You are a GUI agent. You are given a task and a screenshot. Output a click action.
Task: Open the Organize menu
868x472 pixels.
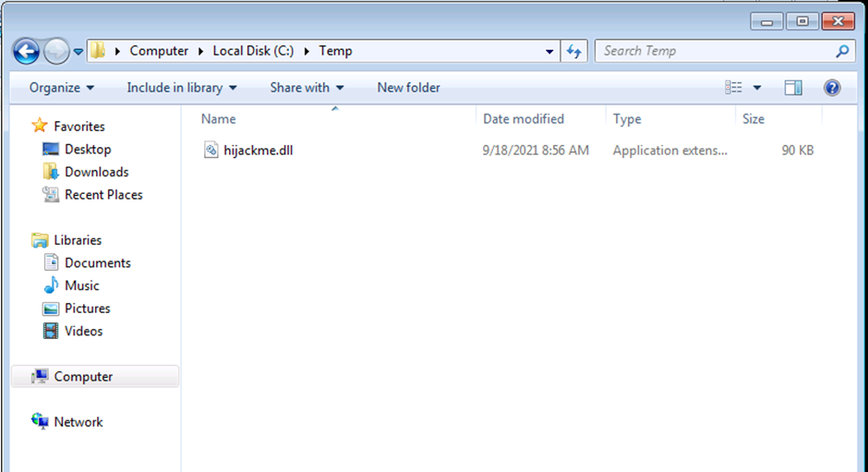(61, 88)
